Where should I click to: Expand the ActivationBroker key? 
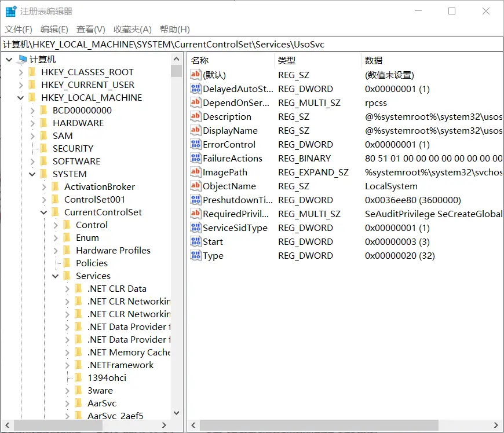click(44, 186)
